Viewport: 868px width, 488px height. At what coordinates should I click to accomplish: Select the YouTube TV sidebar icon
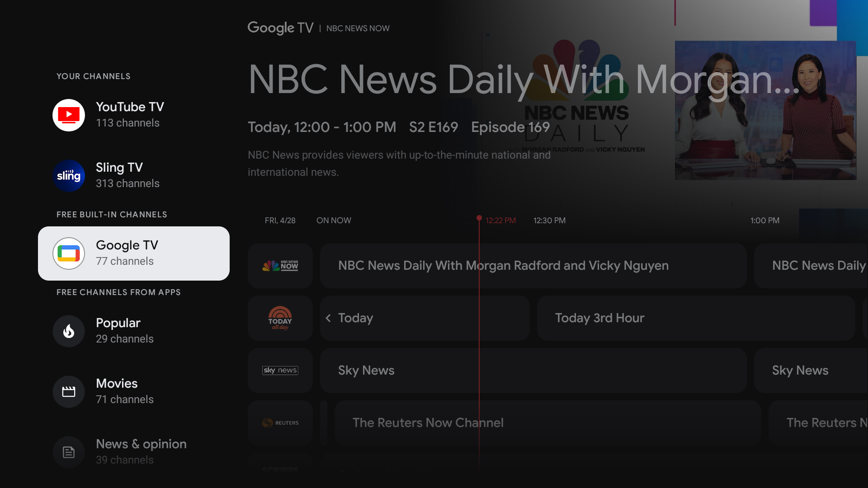click(x=69, y=115)
